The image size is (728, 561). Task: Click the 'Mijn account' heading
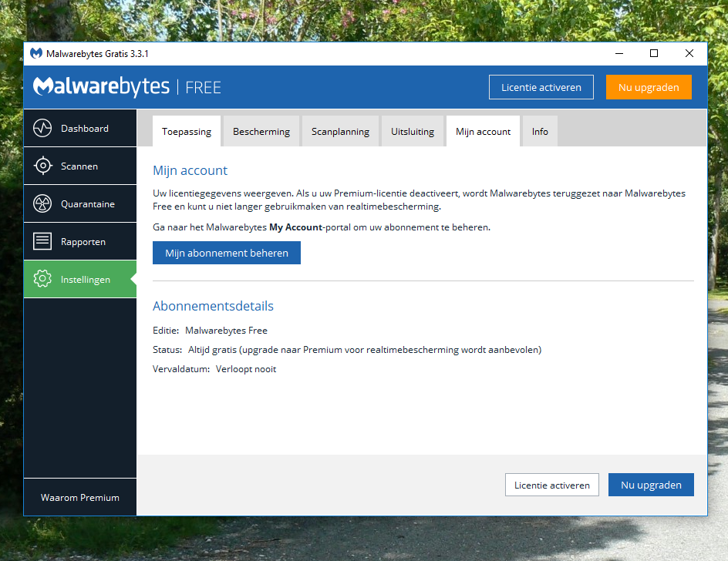tap(190, 170)
